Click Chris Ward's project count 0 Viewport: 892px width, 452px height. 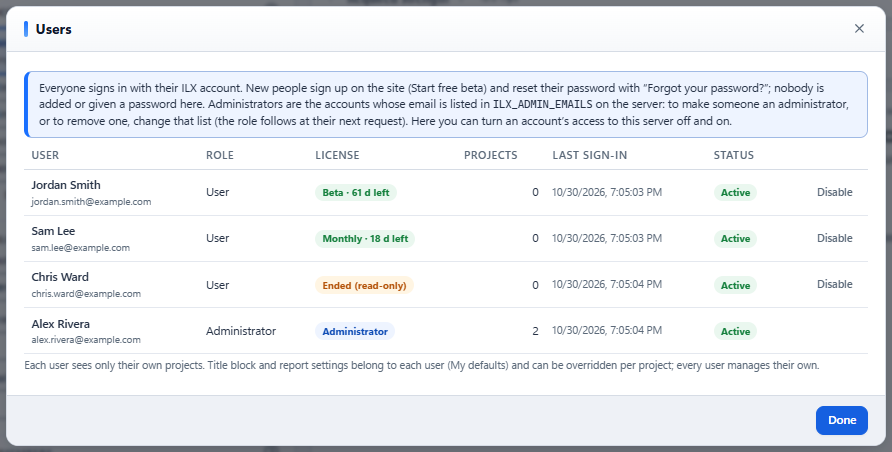tap(535, 285)
